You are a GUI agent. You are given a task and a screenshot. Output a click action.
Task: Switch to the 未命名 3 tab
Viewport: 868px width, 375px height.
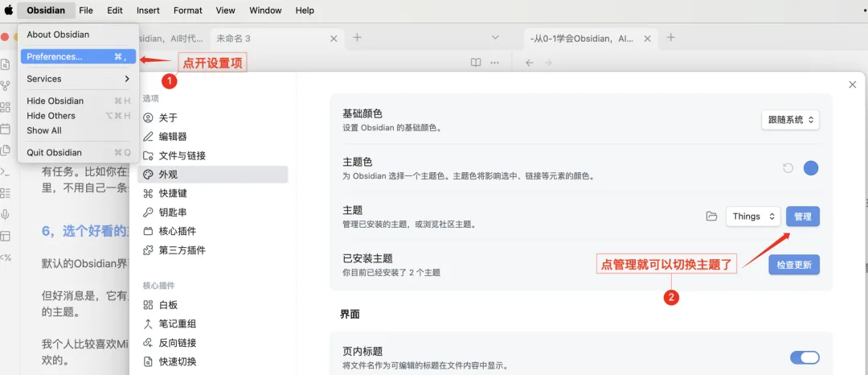(x=276, y=38)
